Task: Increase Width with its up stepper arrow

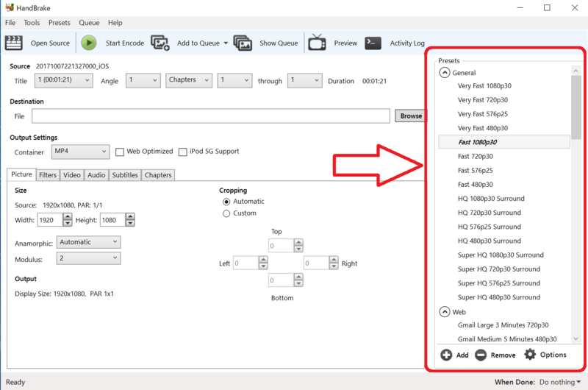Action: [x=68, y=216]
